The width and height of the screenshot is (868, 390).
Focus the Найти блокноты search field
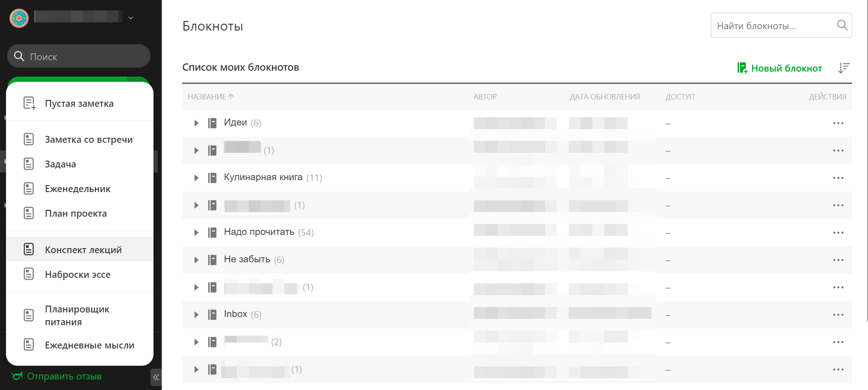coord(774,26)
